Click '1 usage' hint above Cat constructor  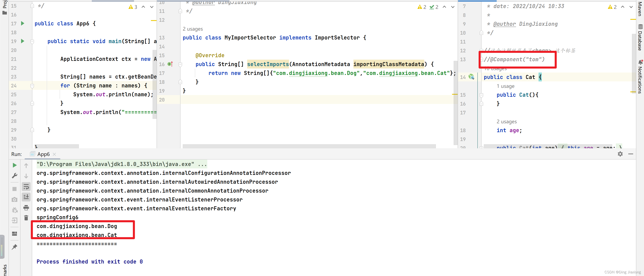(x=505, y=86)
